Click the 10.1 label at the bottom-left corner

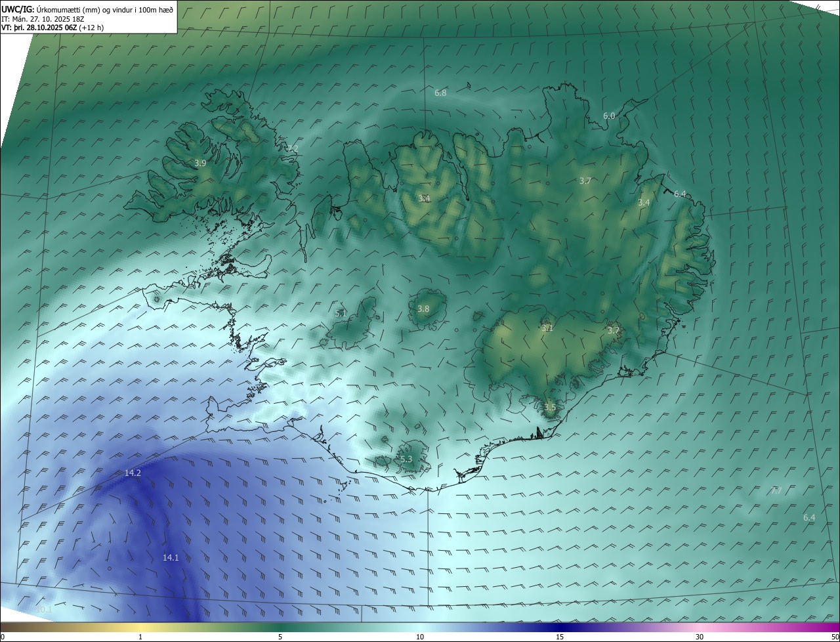44,610
